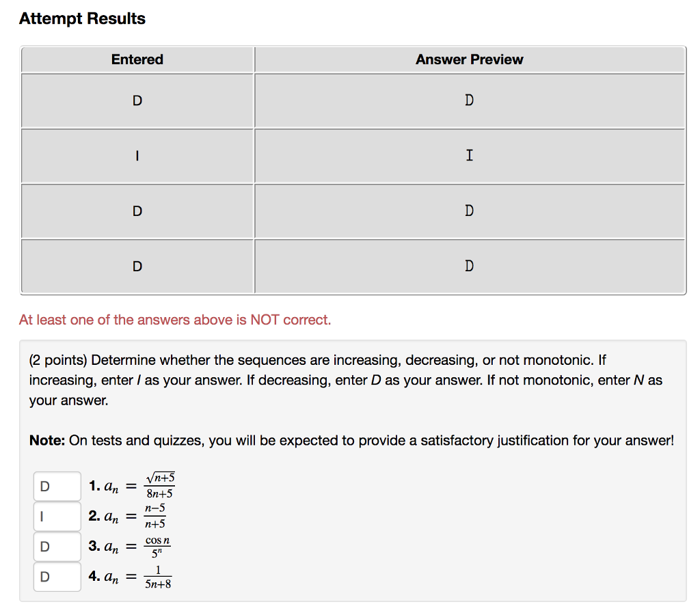Click the answer input field for problem 2
The width and height of the screenshot is (700, 615).
[57, 516]
